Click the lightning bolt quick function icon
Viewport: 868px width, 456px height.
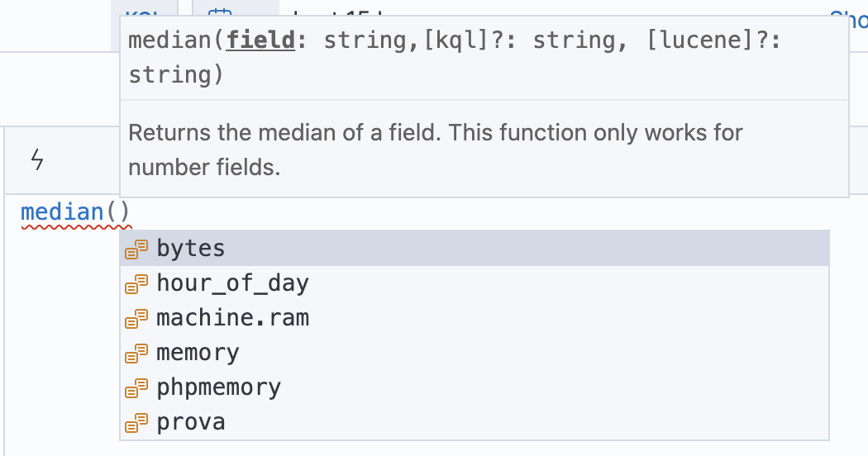coord(37,159)
